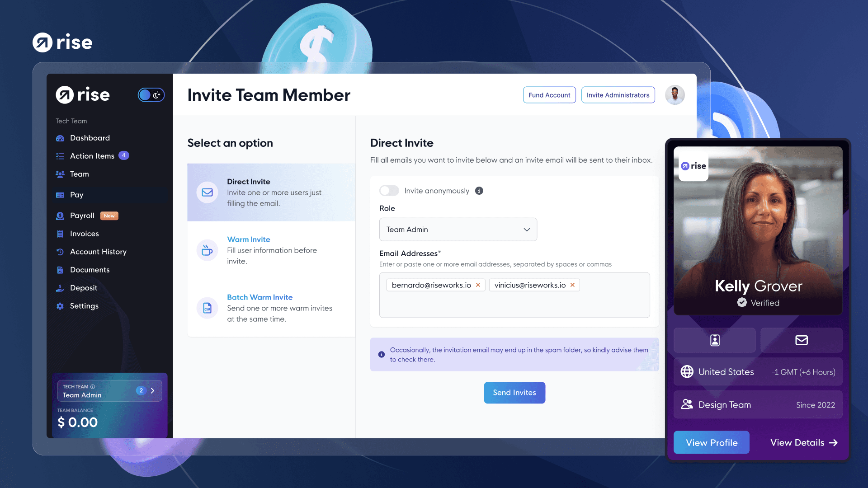Click the Fund Account button
Image resolution: width=868 pixels, height=488 pixels.
coord(549,95)
